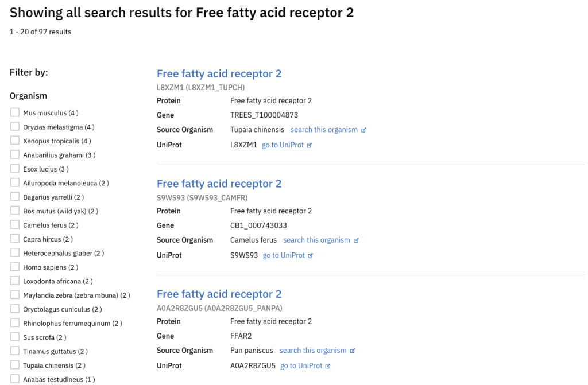Check the Tupaia chinensis organism filter
Screen dimensions: 588x385
(x=15, y=365)
